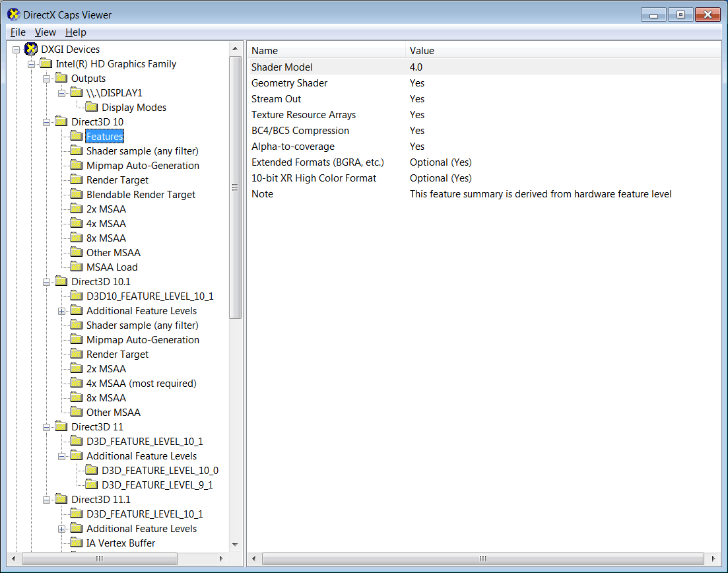Image resolution: width=728 pixels, height=573 pixels.
Task: Expand Additional Feature Levels under Direct3D 11.1
Action: click(x=61, y=529)
